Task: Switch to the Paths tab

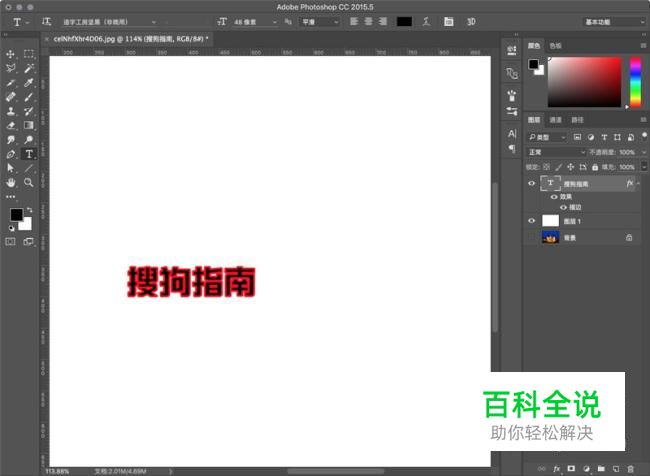Action: click(577, 120)
